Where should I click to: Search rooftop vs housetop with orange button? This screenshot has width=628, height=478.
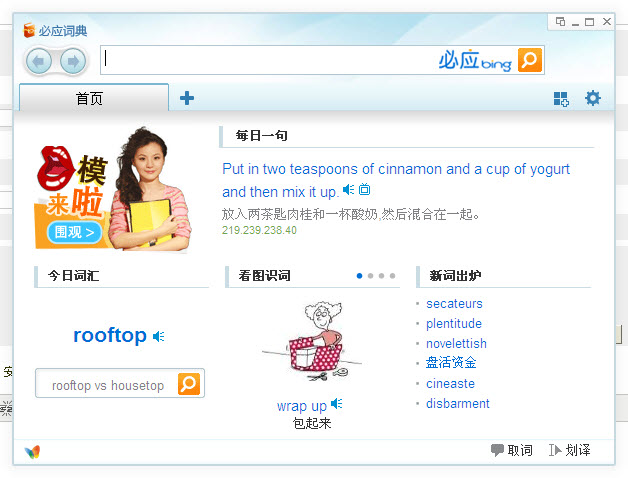click(189, 384)
